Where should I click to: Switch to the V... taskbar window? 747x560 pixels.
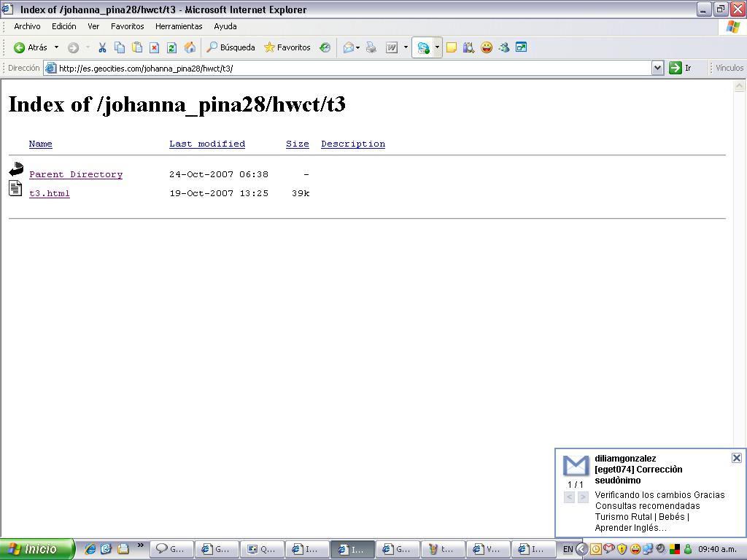(x=488, y=550)
